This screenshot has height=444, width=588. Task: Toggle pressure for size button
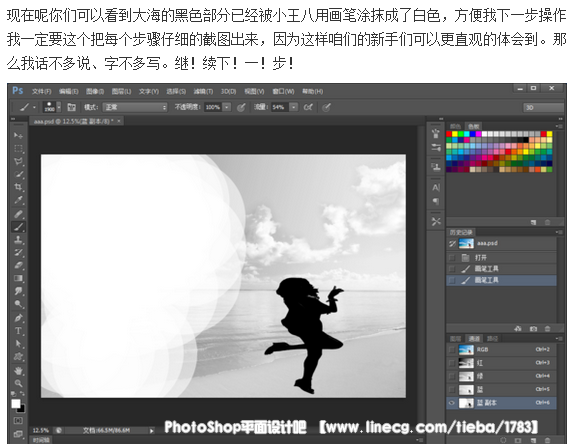point(326,108)
